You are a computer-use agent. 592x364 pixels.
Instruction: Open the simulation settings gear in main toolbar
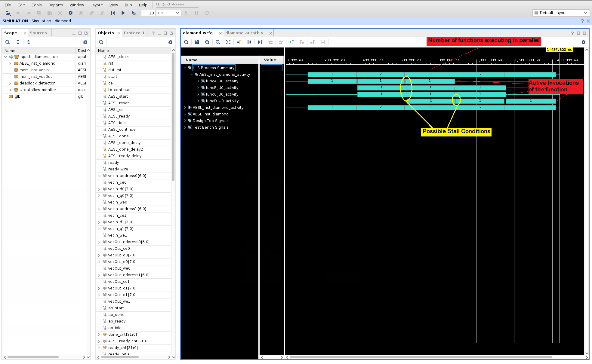[x=71, y=13]
